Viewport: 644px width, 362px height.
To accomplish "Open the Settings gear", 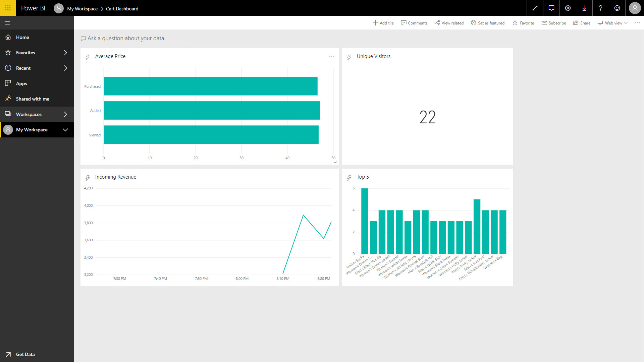I will click(x=568, y=8).
